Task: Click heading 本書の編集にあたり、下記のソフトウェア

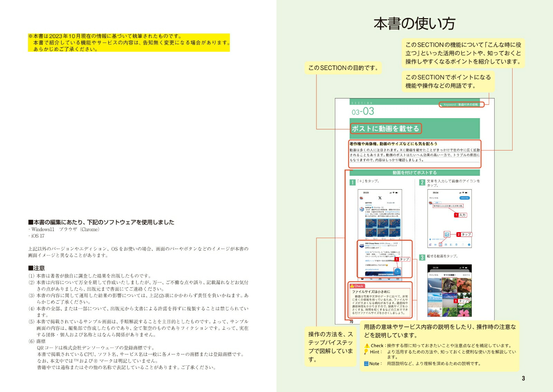Action: pos(101,222)
